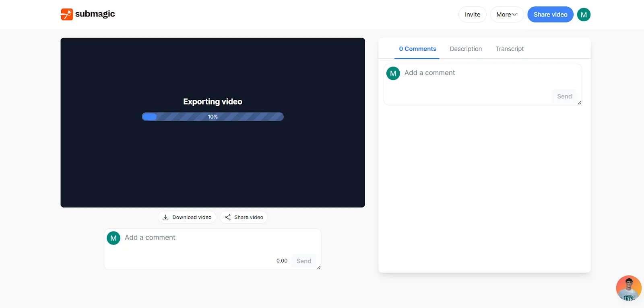Click the blue Share video button in header
Image resolution: width=644 pixels, height=308 pixels.
click(550, 14)
